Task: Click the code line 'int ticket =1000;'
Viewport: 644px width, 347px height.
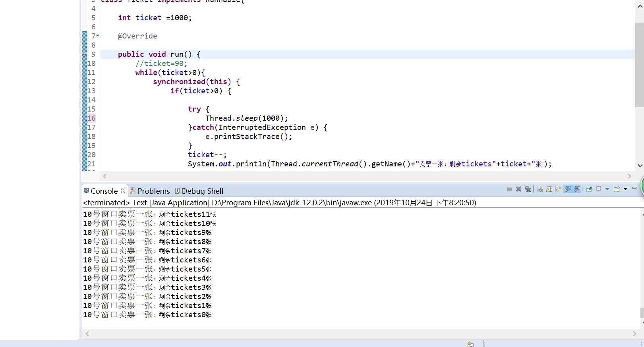Action: (155, 18)
